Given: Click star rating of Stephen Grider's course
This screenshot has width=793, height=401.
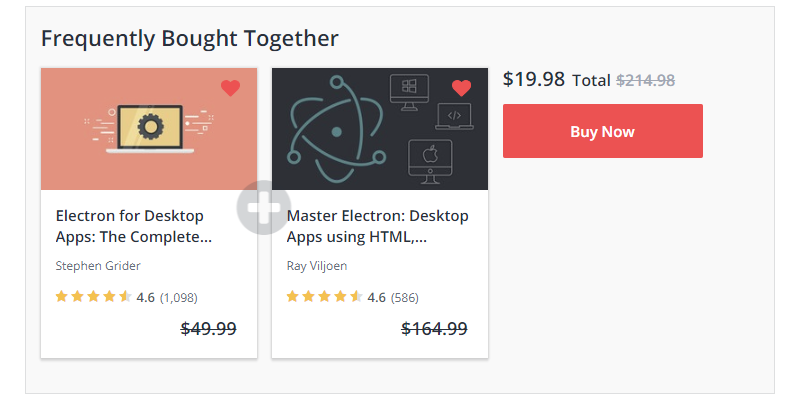Looking at the screenshot, I should 93,297.
